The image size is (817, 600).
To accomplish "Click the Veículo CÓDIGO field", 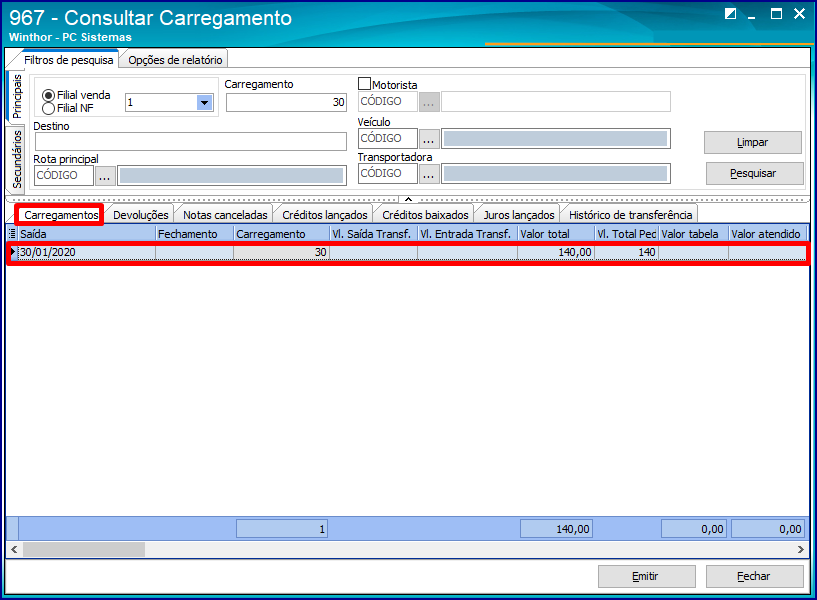I will tap(388, 139).
